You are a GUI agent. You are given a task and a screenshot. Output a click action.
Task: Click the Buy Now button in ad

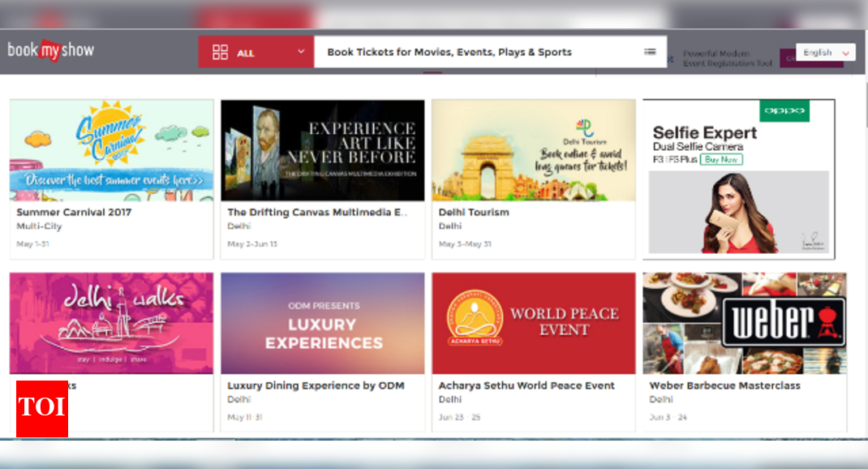[722, 160]
